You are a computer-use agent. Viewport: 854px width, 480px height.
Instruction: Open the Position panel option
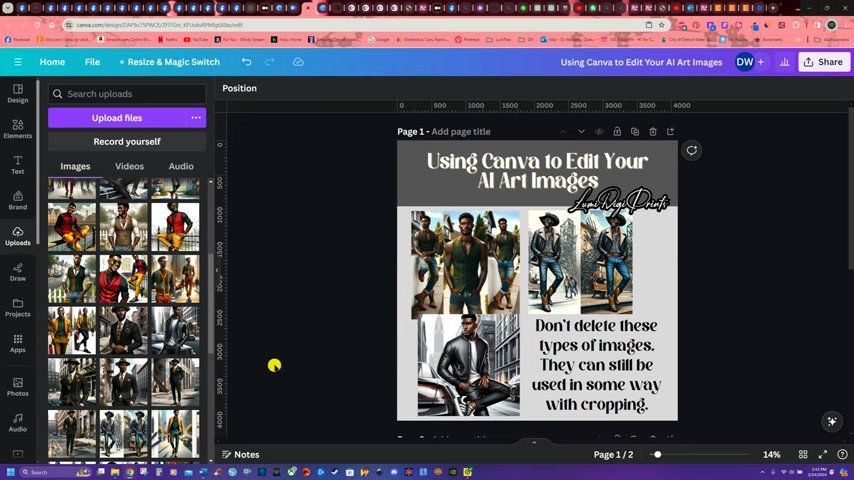pos(239,88)
